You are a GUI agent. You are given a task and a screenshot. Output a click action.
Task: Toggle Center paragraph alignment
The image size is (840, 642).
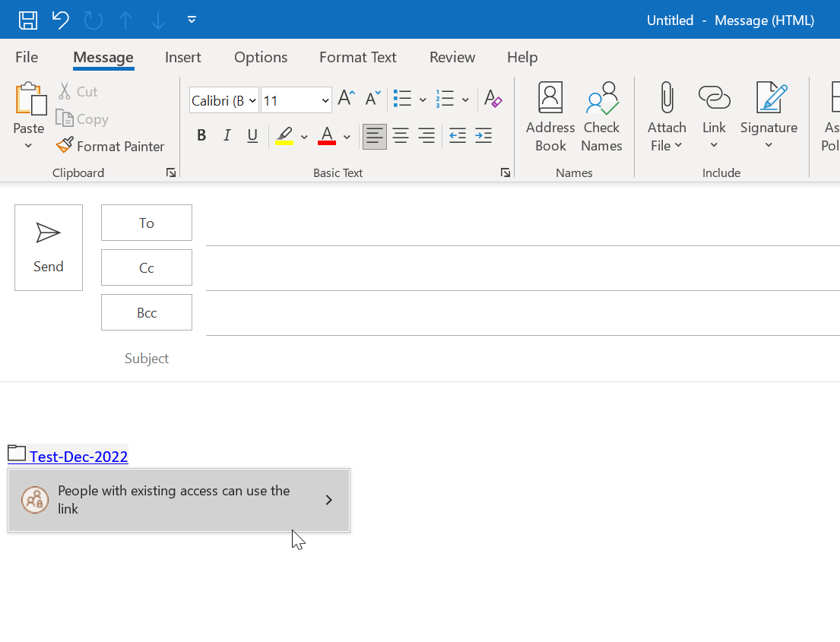(401, 136)
